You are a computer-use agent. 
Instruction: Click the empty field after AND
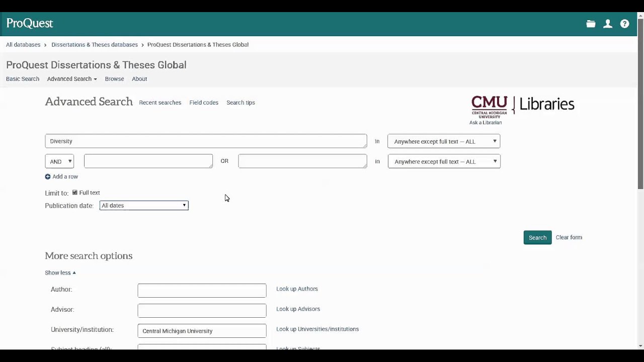[x=148, y=161]
